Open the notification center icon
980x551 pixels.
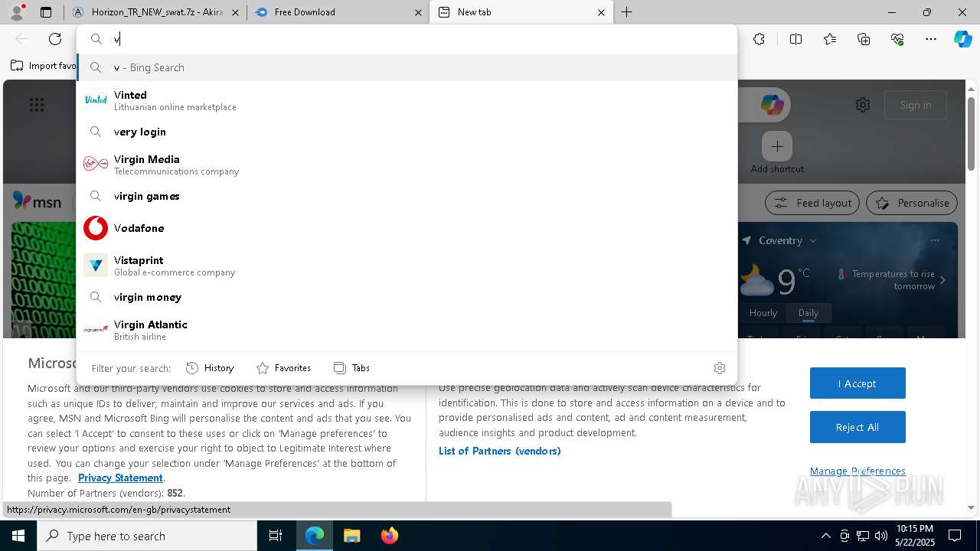pos(955,536)
